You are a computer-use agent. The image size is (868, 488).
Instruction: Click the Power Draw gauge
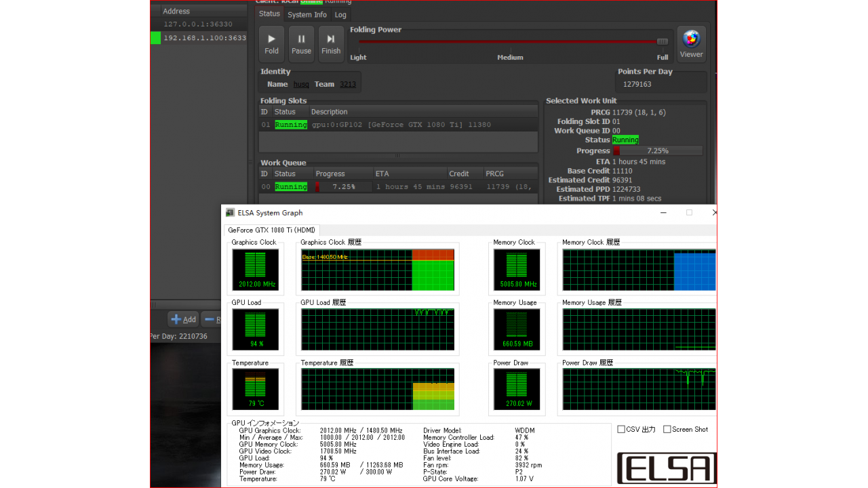[517, 390]
